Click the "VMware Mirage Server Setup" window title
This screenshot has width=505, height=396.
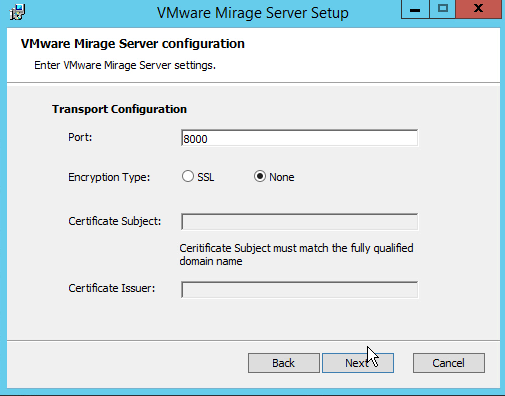pos(253,13)
